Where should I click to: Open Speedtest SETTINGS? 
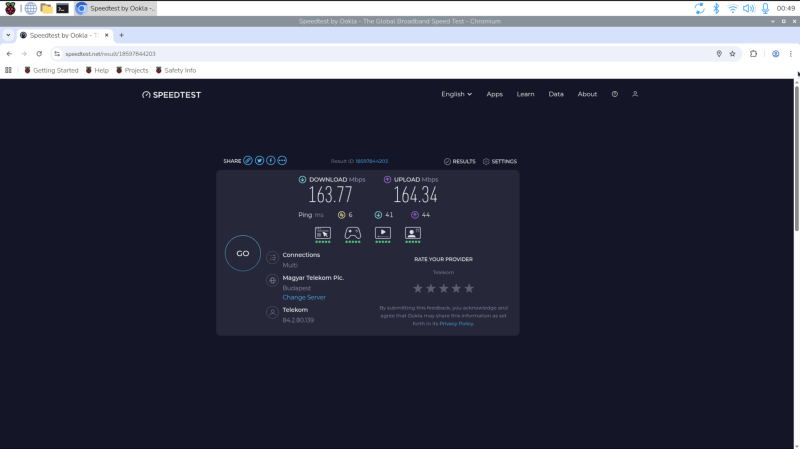click(x=499, y=161)
